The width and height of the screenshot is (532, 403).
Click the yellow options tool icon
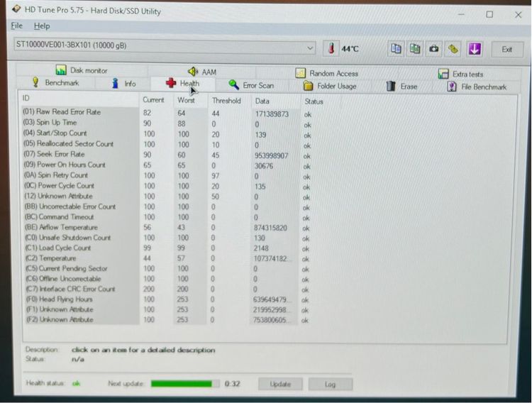pyautogui.click(x=453, y=49)
